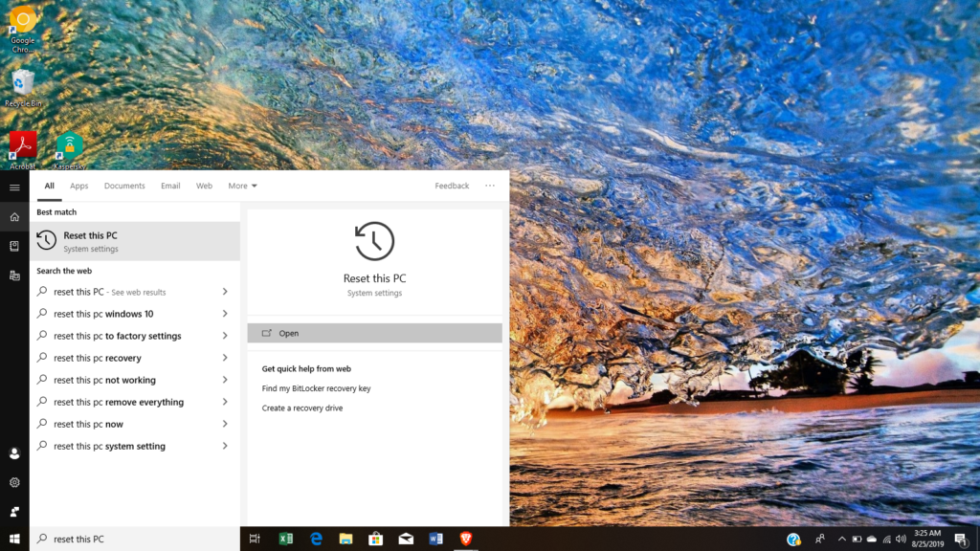Open the account user icon in sidebar
The width and height of the screenshot is (980, 551).
tap(14, 453)
